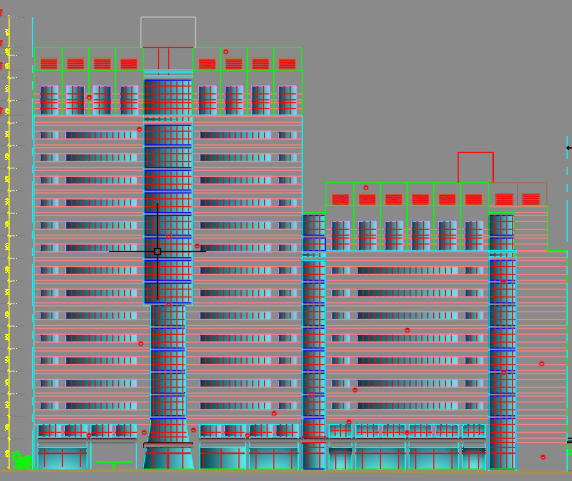Image resolution: width=572 pixels, height=481 pixels.
Task: Pick red circle marker on lower building parapet
Action: pos(366,187)
